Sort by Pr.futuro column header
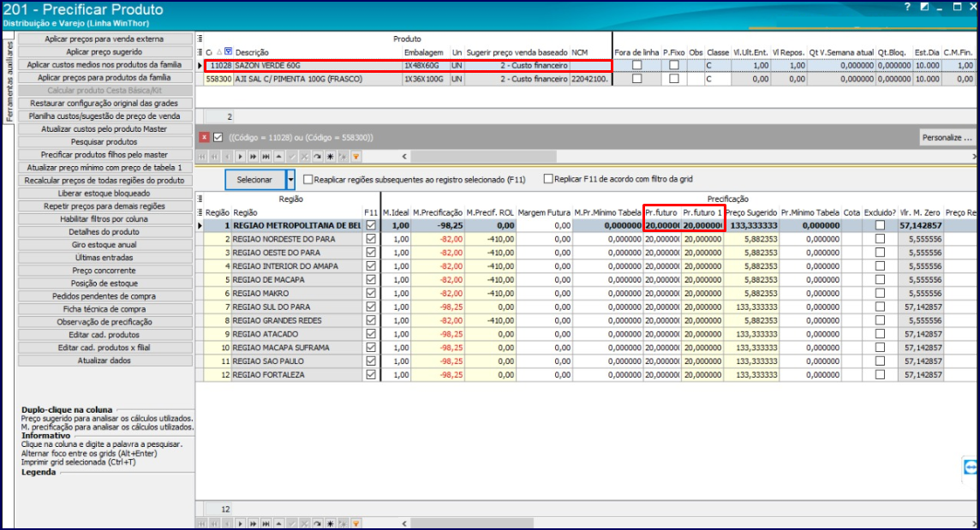This screenshot has width=980, height=530. click(661, 212)
